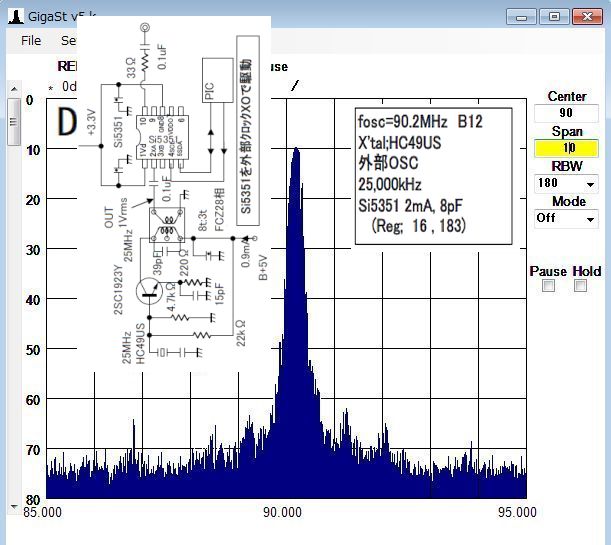
Task: Click the 95.000 stop frequency axis label
Action: (x=517, y=512)
